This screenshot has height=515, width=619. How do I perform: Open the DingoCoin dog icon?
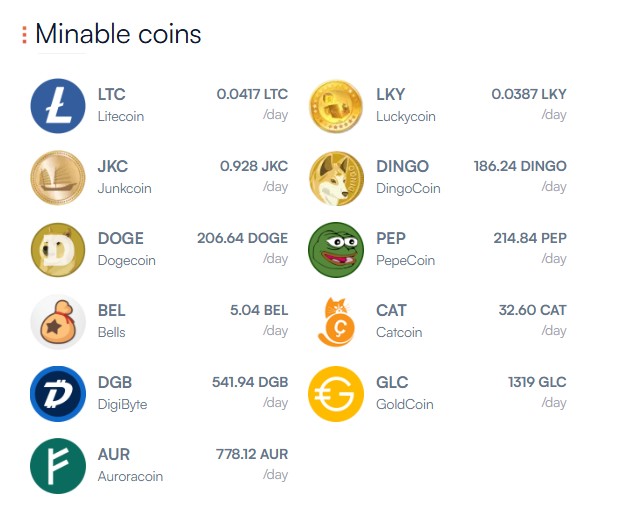point(336,178)
